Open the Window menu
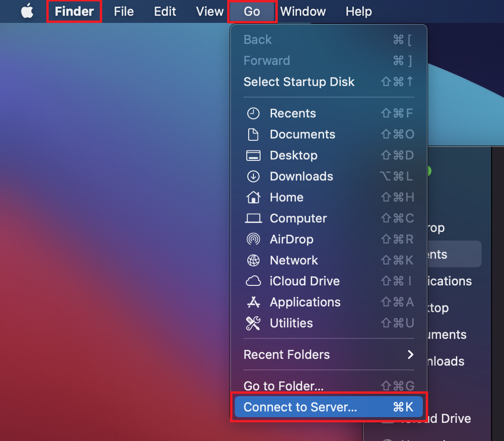This screenshot has width=504, height=441. [x=303, y=11]
